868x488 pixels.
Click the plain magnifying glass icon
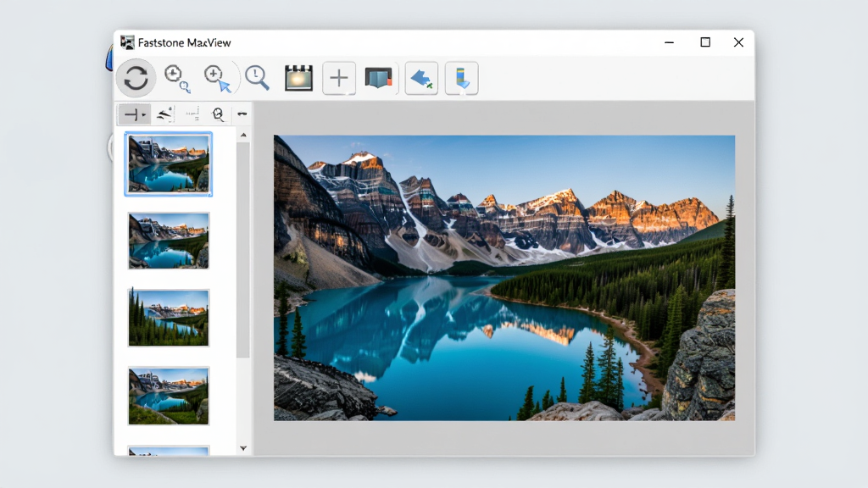(257, 78)
